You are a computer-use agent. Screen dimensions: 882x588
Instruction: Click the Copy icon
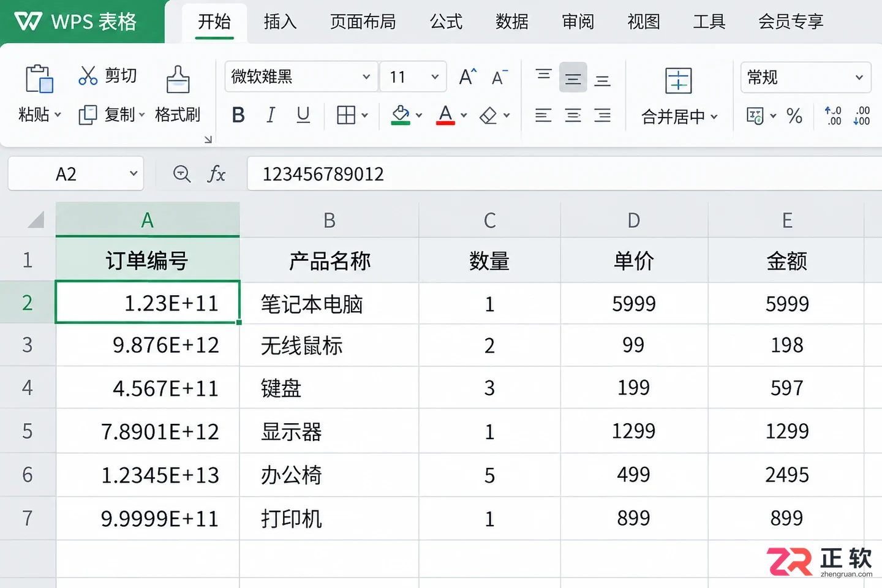click(88, 115)
